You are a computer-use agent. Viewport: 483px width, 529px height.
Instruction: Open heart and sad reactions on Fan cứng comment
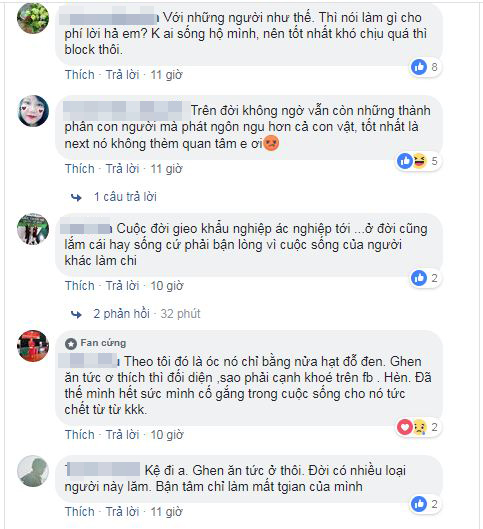pos(419,427)
